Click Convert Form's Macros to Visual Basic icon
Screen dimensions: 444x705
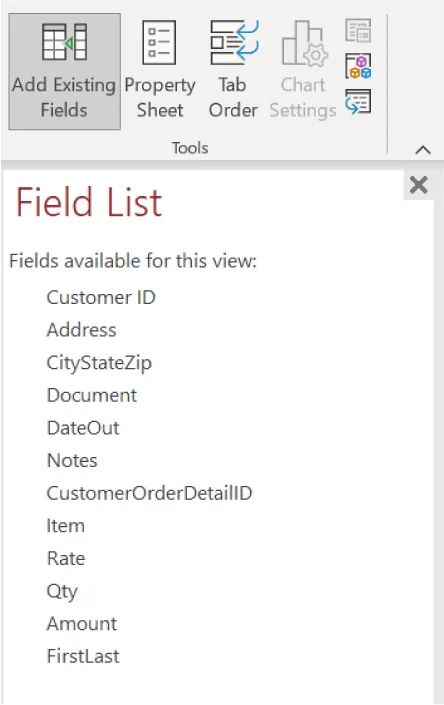358,101
